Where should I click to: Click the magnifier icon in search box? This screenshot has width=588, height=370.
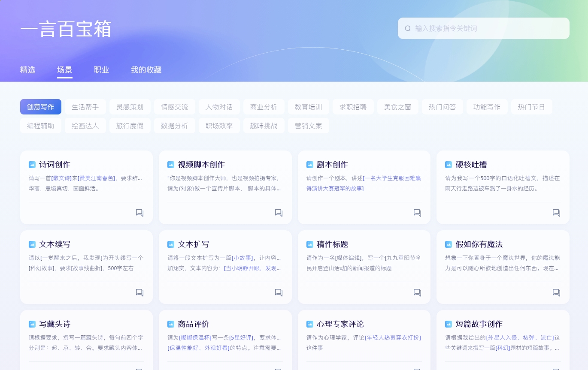[x=408, y=28]
